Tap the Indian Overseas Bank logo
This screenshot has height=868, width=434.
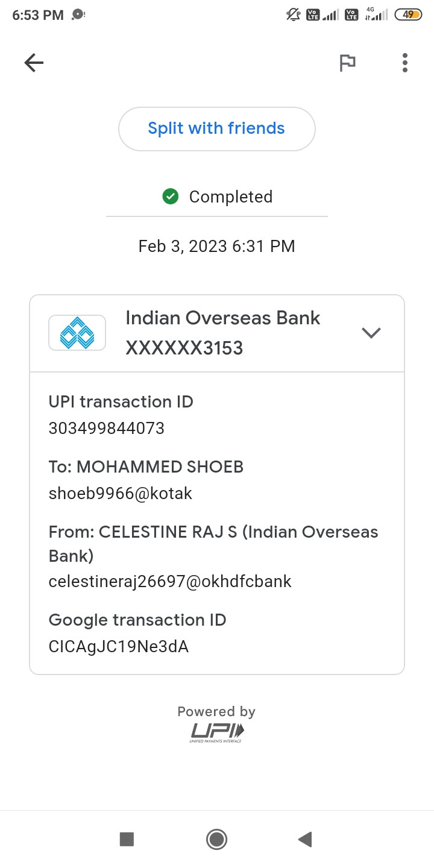(x=77, y=333)
